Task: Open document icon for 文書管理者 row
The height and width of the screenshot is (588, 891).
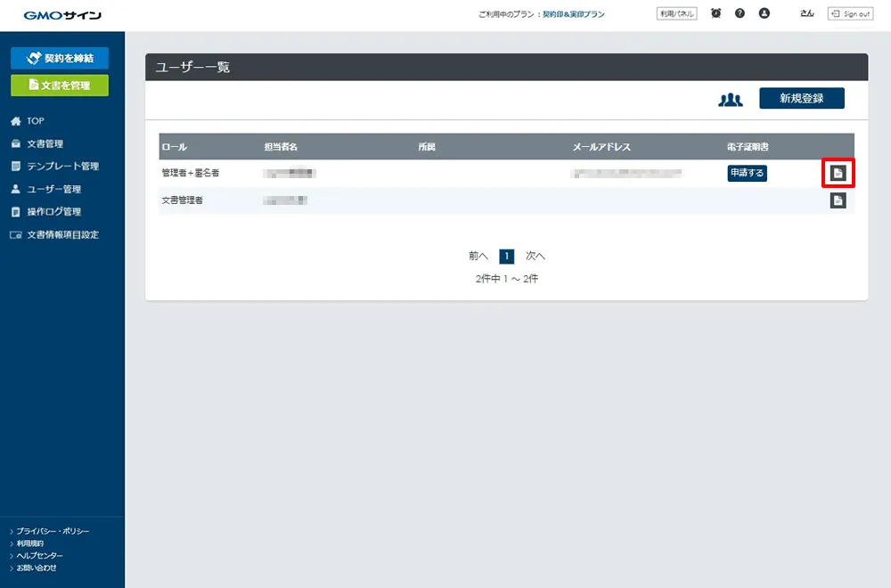Action: click(838, 200)
